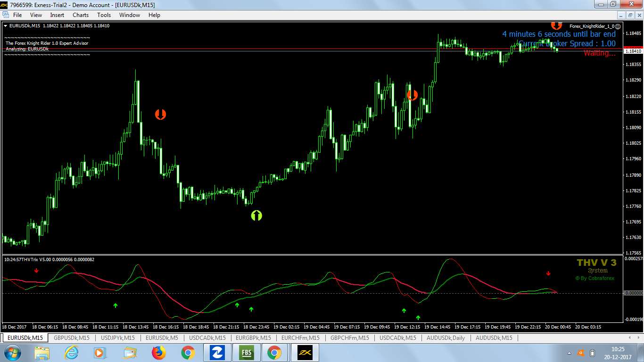Viewport: 644px width, 362px height.
Task: Open Windows Media Player from the taskbar
Action: click(100, 353)
